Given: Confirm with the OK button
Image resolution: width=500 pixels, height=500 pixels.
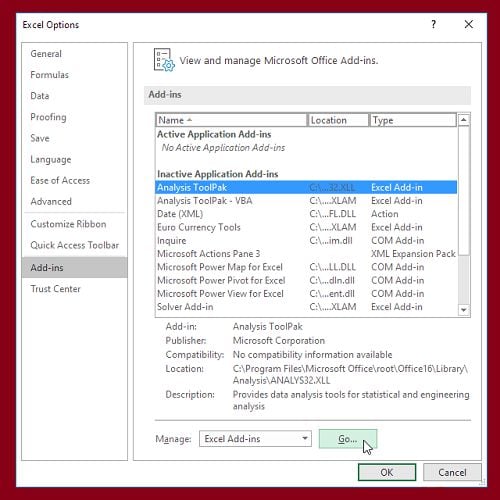Looking at the screenshot, I should 387,472.
